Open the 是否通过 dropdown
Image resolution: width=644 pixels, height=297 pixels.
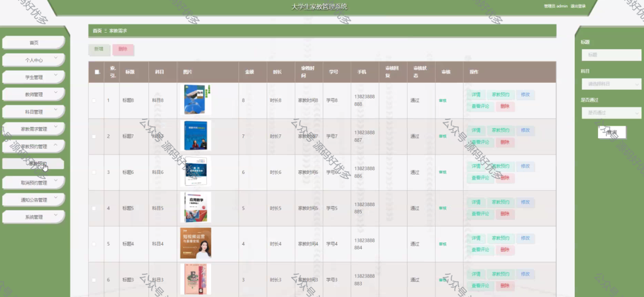(x=611, y=112)
